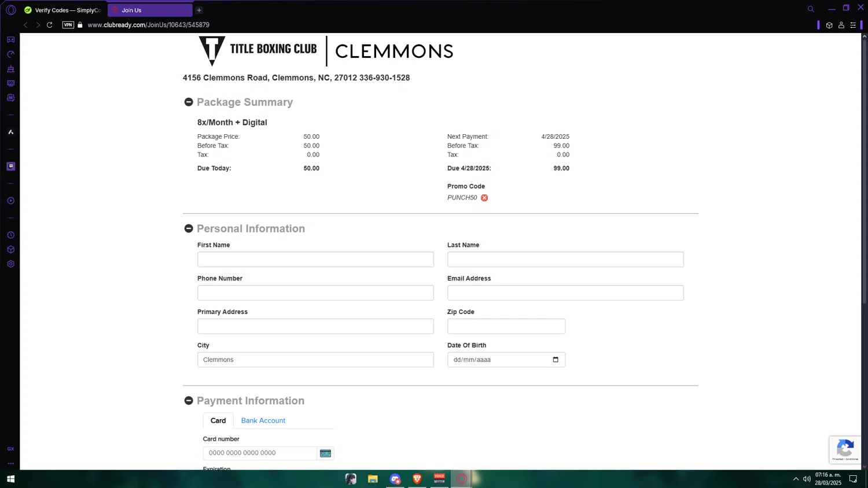The image size is (868, 488).
Task: Click the City field showing Clemmons
Action: [315, 360]
